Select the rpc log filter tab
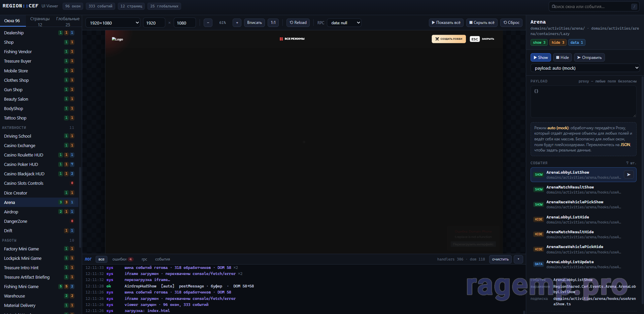Screen dimensions: 644x314 click(144, 259)
